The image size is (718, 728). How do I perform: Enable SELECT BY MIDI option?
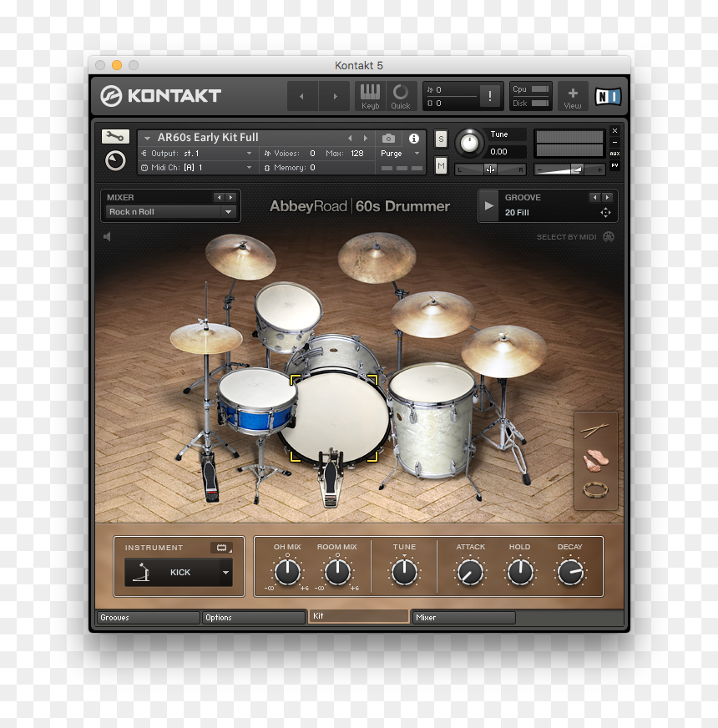point(575,237)
